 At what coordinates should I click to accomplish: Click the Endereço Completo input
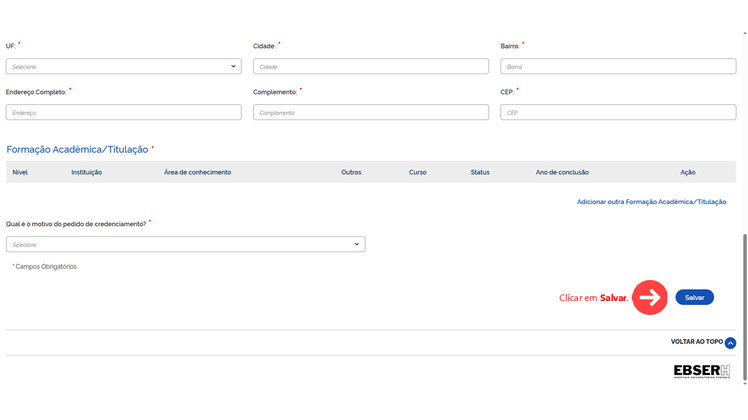click(124, 112)
